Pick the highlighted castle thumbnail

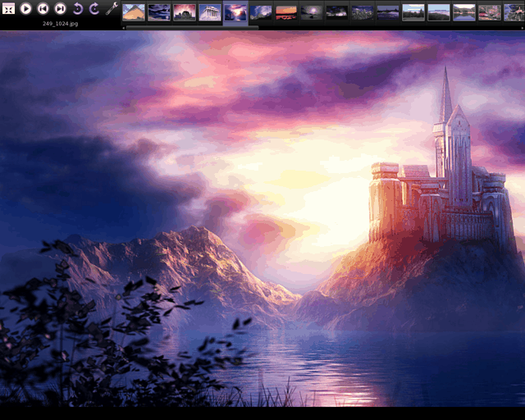coord(235,12)
